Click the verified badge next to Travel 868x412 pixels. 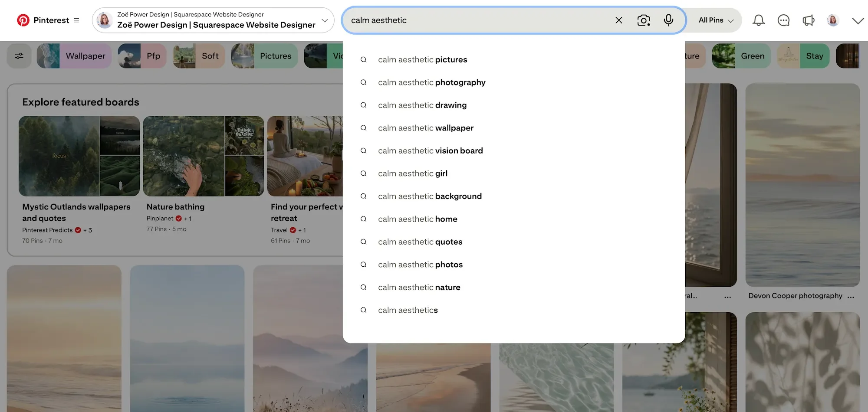coord(293,230)
